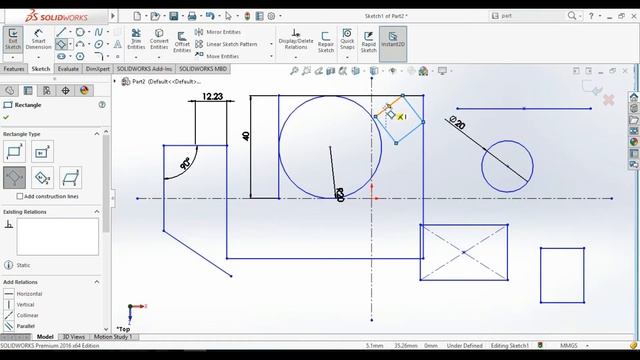Click Offset Entities tool
This screenshot has width=640, height=360.
[182, 42]
